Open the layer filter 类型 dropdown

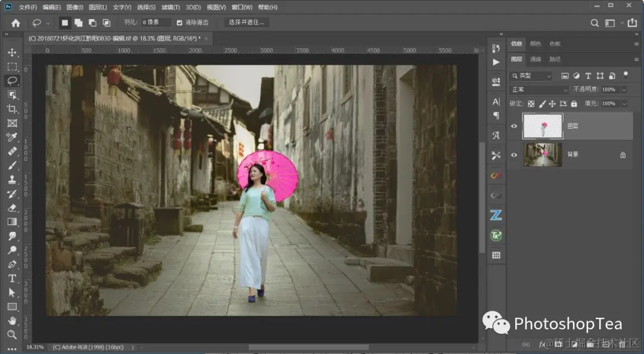pos(531,76)
